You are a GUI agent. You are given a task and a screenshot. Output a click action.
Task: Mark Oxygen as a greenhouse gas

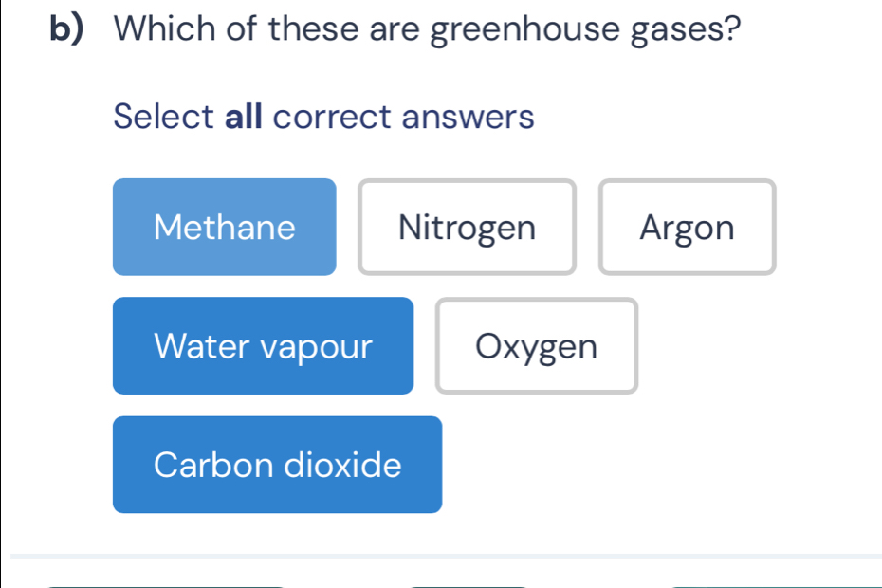[x=536, y=345]
